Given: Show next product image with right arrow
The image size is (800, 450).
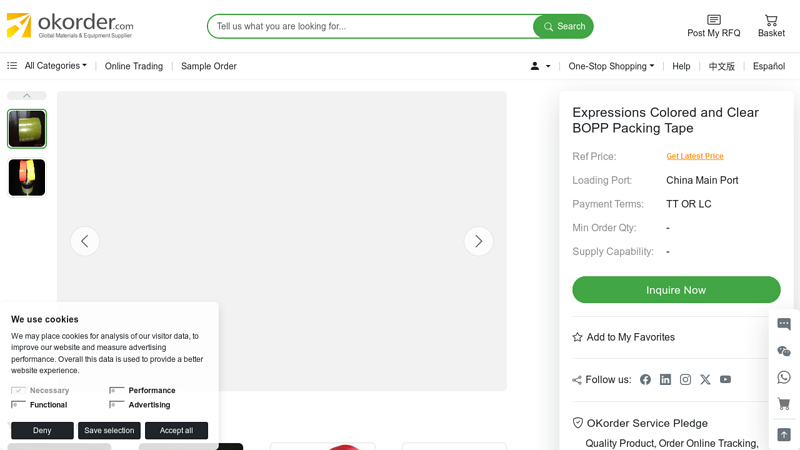Looking at the screenshot, I should 478,241.
